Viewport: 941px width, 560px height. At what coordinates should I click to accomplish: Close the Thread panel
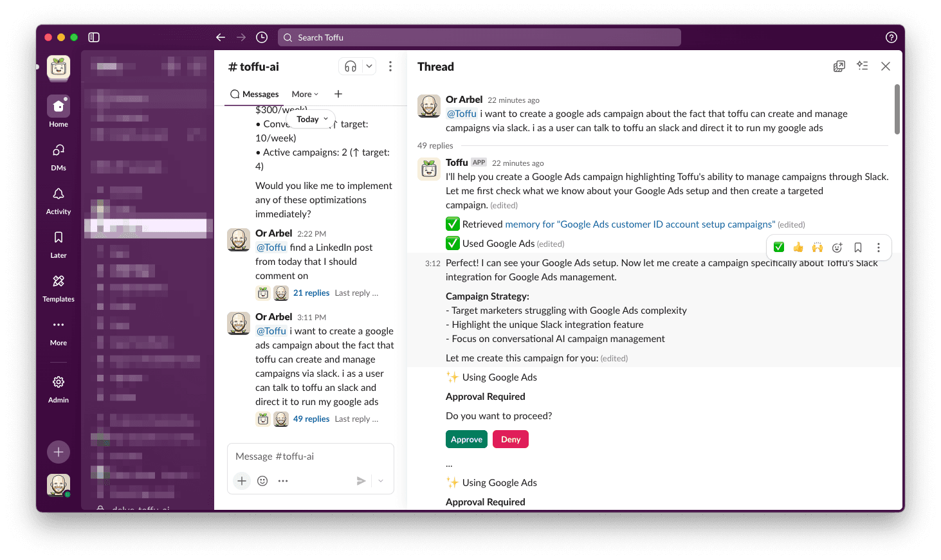coord(886,66)
